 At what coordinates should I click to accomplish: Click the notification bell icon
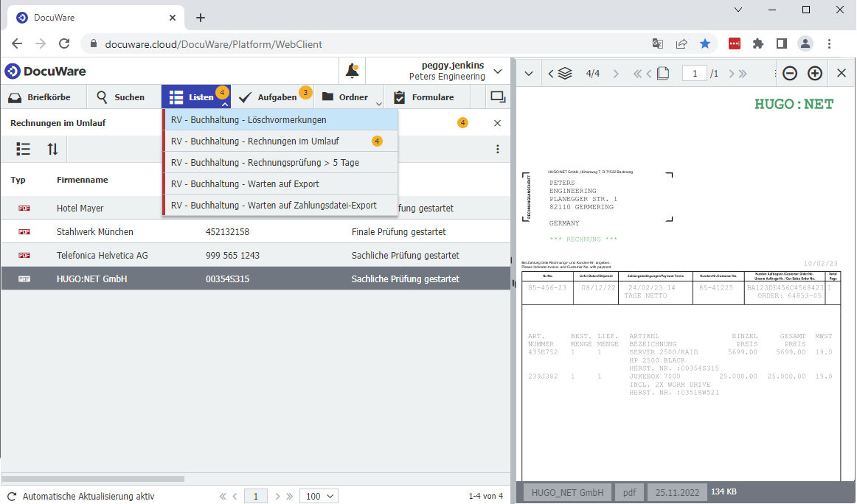click(353, 71)
